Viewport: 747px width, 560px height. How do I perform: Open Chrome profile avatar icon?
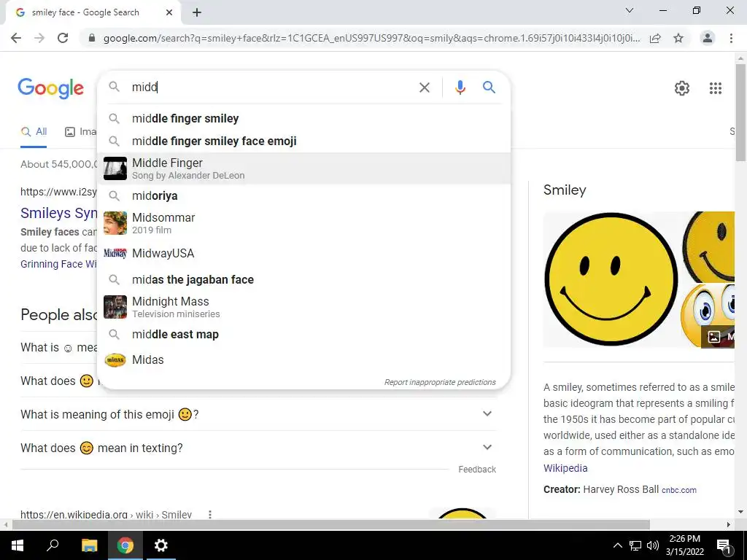click(708, 38)
